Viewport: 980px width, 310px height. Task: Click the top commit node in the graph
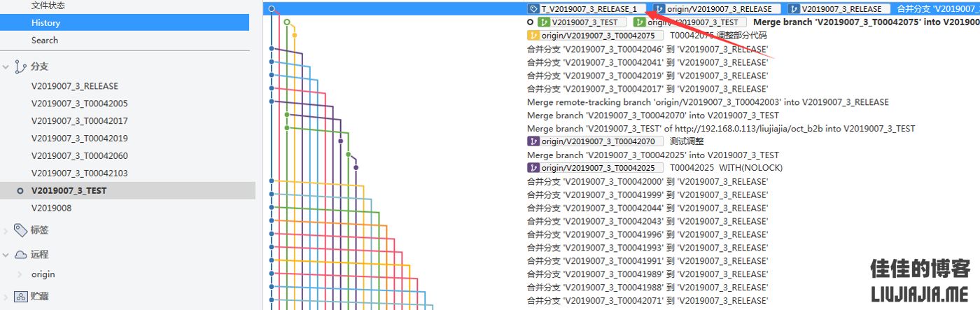coord(272,9)
